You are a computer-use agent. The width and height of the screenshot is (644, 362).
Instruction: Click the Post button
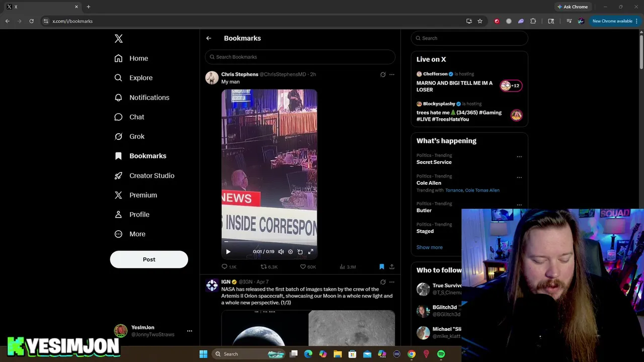point(149,259)
